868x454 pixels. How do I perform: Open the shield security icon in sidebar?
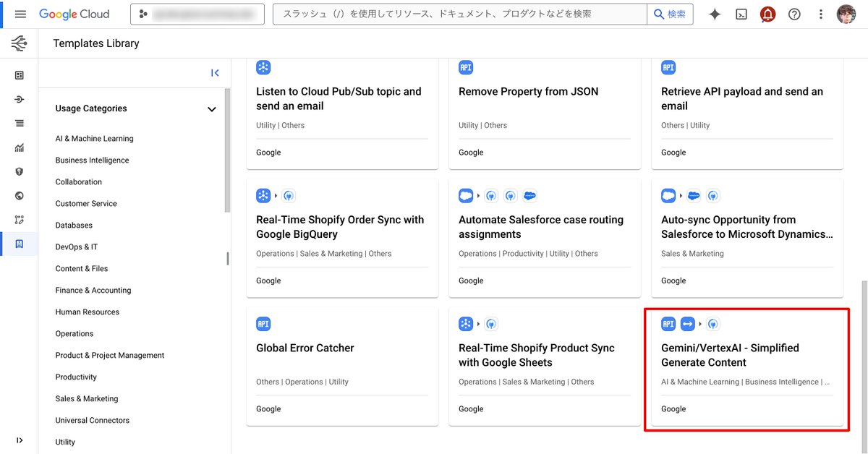[19, 171]
